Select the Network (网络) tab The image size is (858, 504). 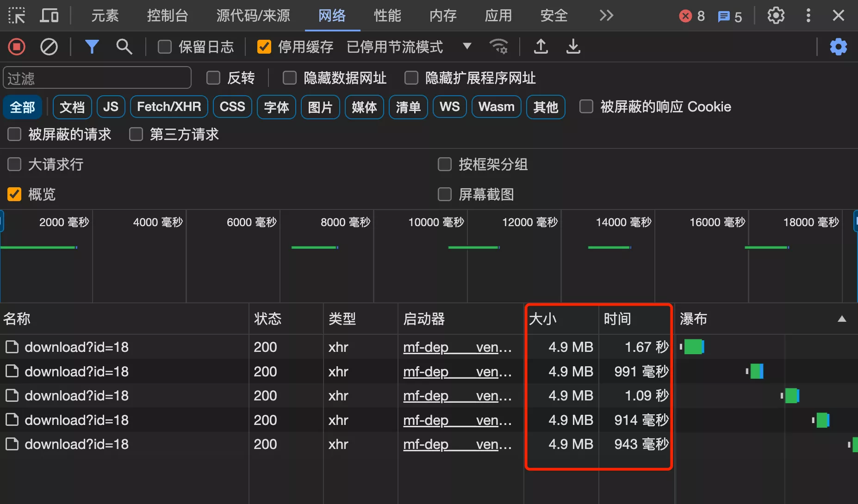332,16
